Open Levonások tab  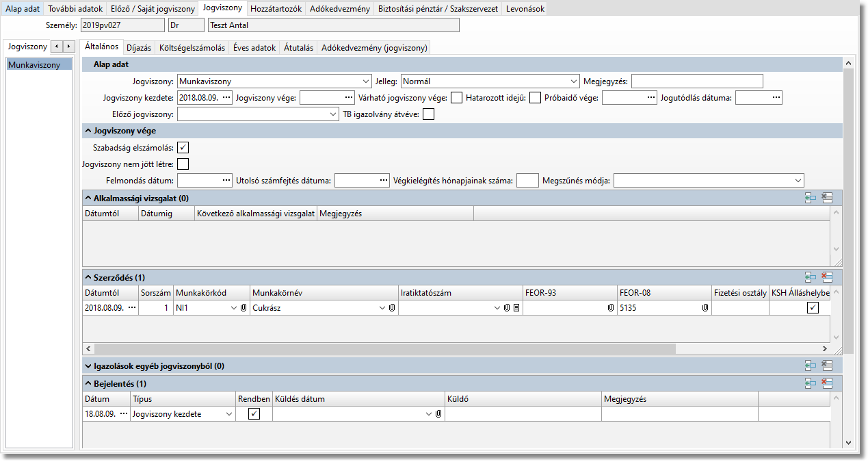tap(525, 9)
